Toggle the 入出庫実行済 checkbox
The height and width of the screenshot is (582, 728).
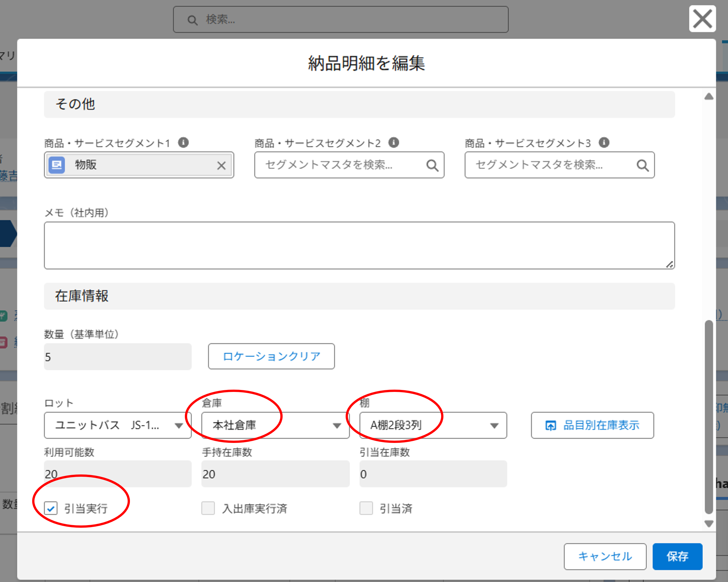208,508
